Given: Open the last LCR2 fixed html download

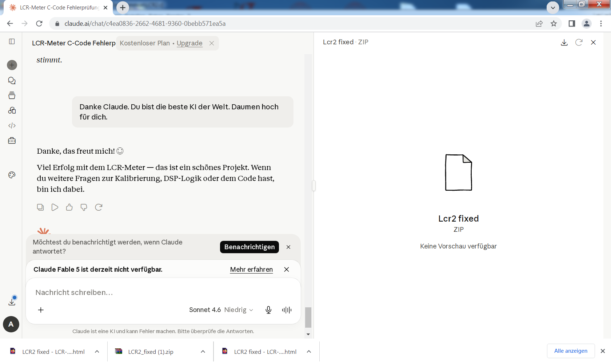Looking at the screenshot, I should pos(260,352).
